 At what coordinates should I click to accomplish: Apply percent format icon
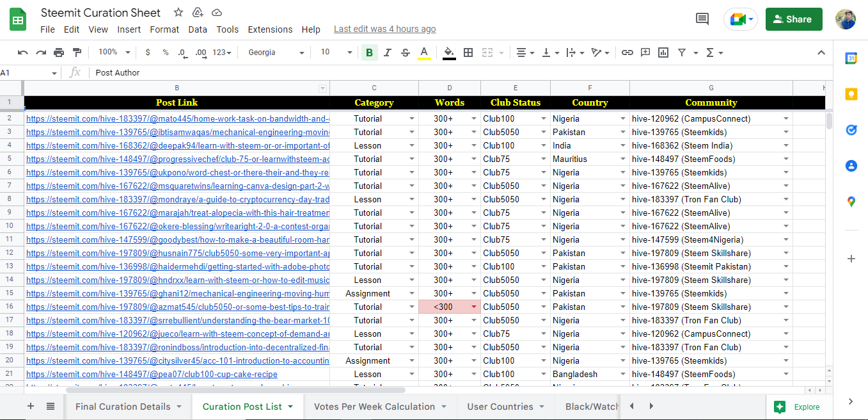(166, 52)
